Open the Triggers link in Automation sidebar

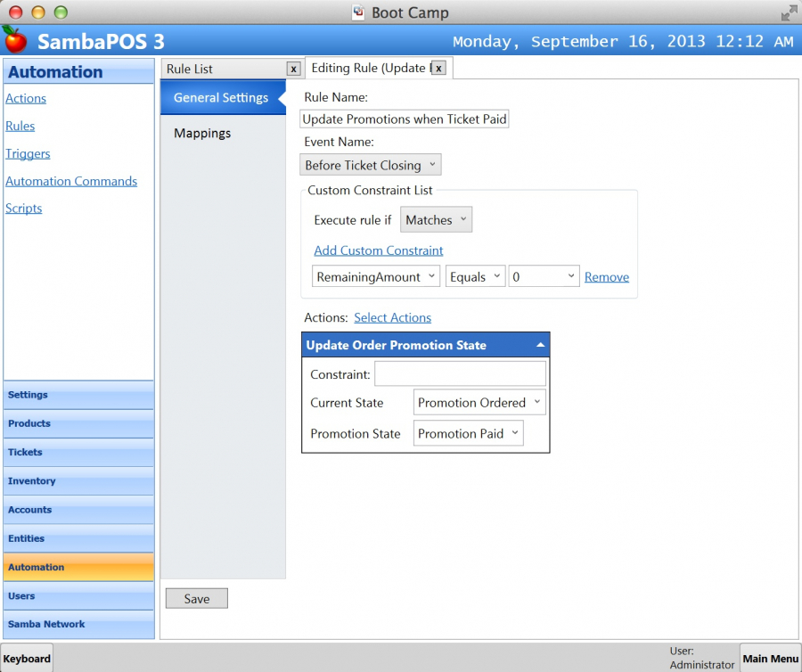point(28,153)
